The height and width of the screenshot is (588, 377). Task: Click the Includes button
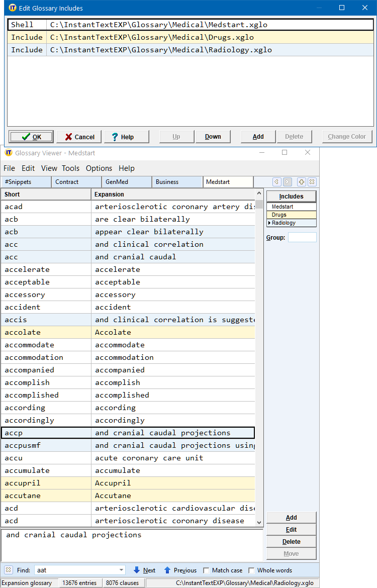point(291,197)
